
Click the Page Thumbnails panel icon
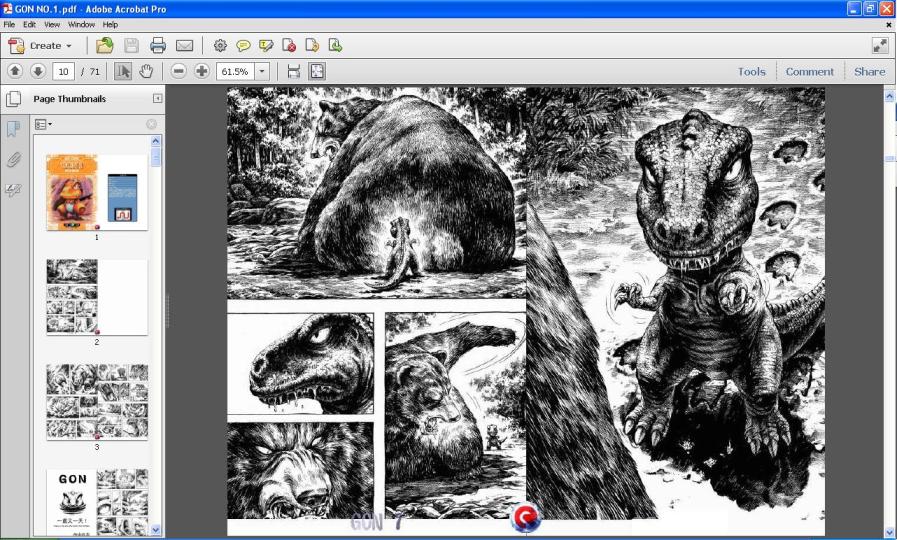(x=13, y=99)
